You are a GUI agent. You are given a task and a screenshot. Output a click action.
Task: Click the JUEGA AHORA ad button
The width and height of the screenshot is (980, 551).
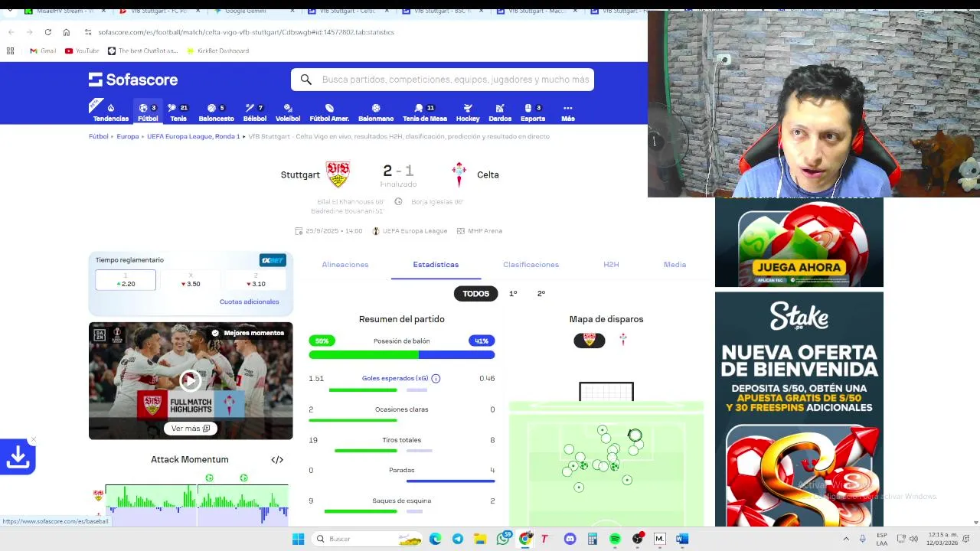[x=799, y=267]
